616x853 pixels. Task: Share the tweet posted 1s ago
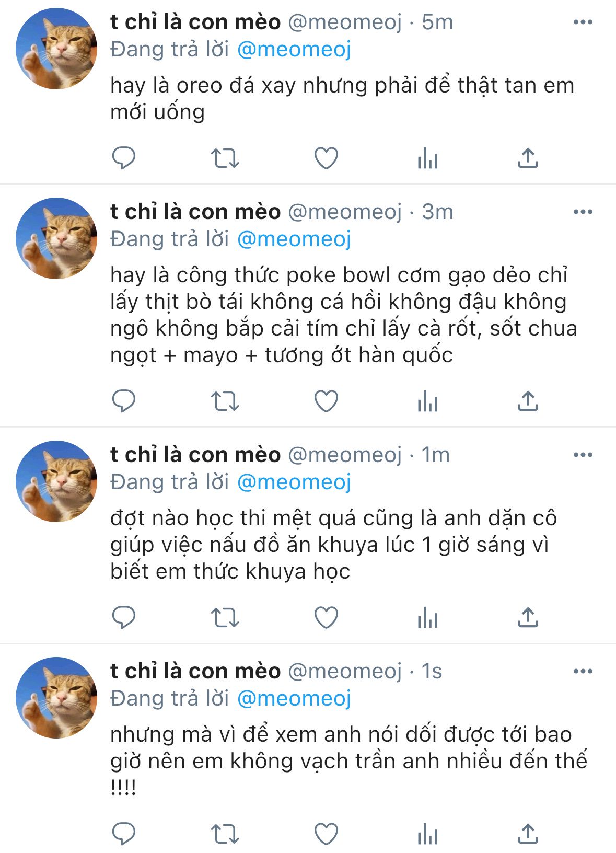(528, 834)
